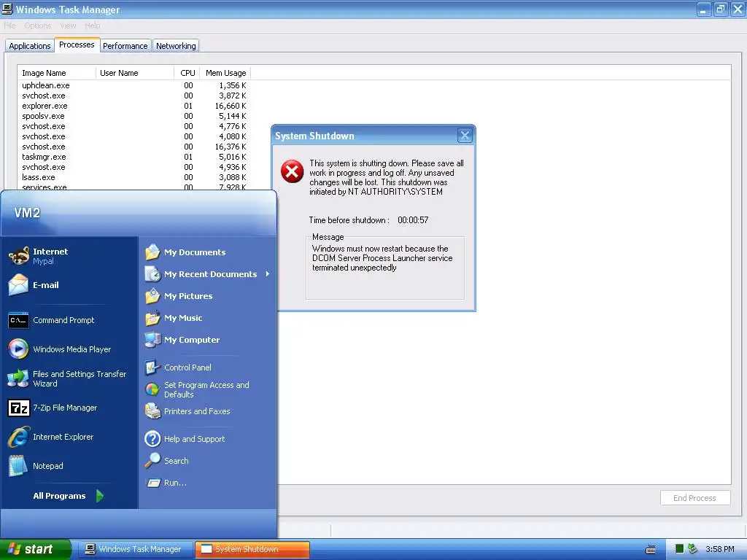Screen dimensions: 747x560
Task: Switch to the Performance tab
Action: [125, 46]
